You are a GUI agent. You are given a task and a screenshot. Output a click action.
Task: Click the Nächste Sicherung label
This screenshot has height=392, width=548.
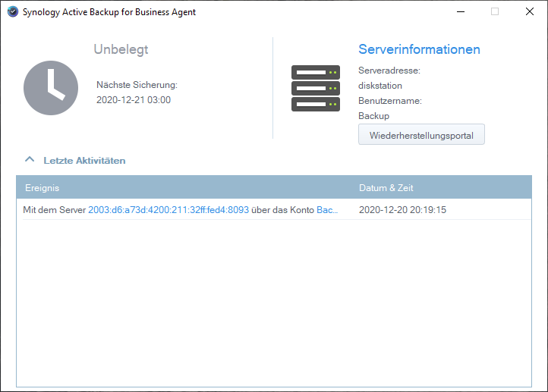coord(137,85)
